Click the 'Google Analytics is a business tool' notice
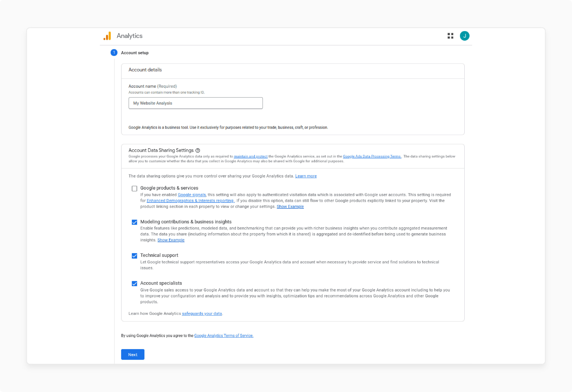Screen dimensions: 572x392 pos(228,127)
